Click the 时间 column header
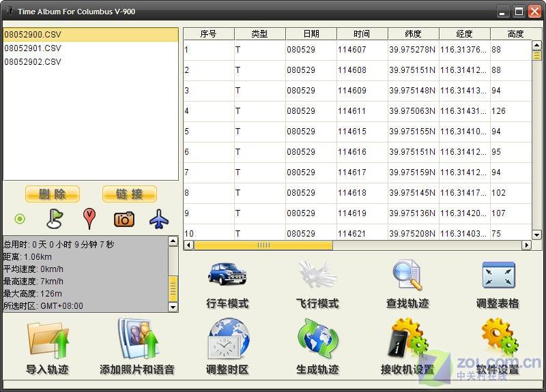The height and width of the screenshot is (392, 546). pyautogui.click(x=362, y=33)
